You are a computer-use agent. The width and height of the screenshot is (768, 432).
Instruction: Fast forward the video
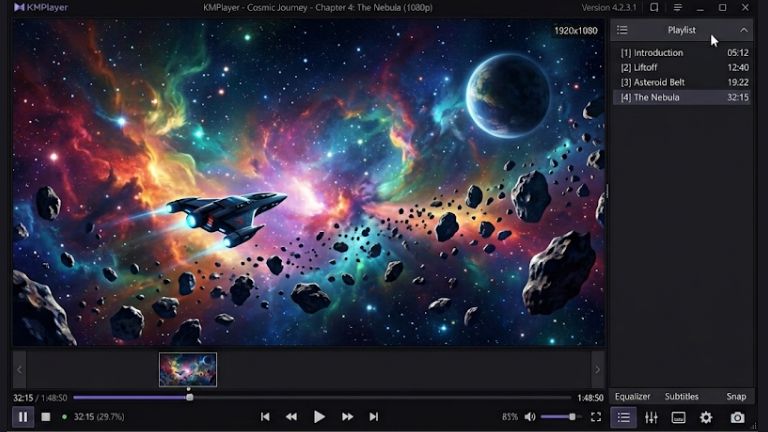[x=347, y=417]
